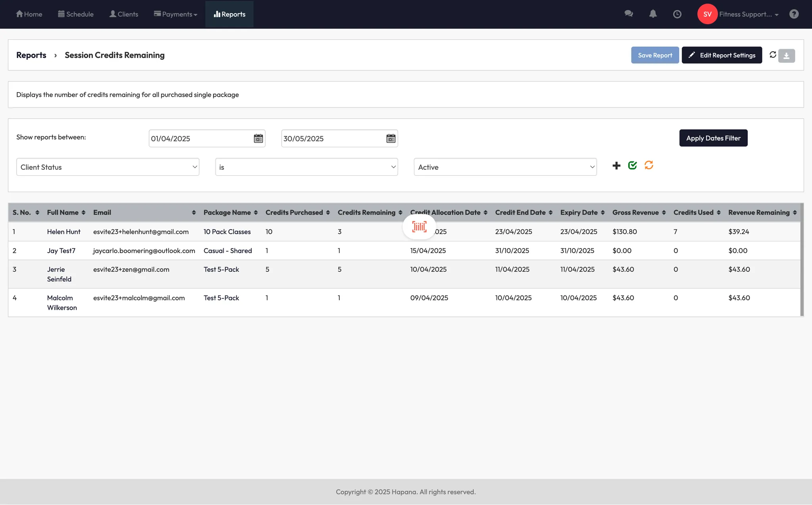Apply filter with green checkmark icon
The image size is (812, 505).
632,165
